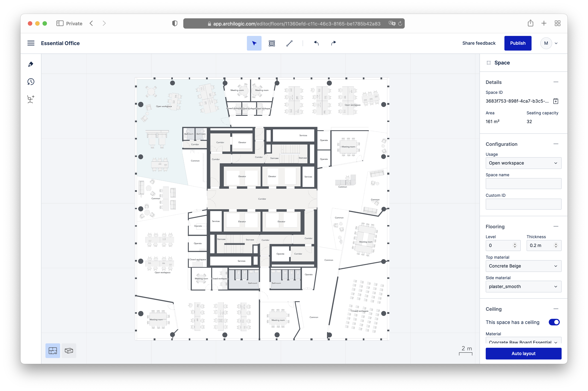Open the Side material dropdown
Viewport: 588px width, 391px height.
click(x=523, y=287)
